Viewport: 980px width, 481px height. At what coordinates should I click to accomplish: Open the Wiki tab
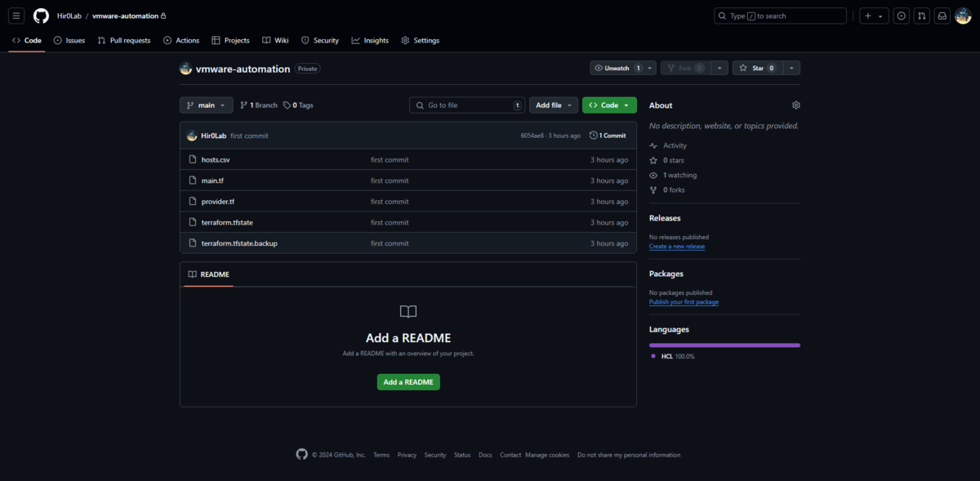point(275,40)
